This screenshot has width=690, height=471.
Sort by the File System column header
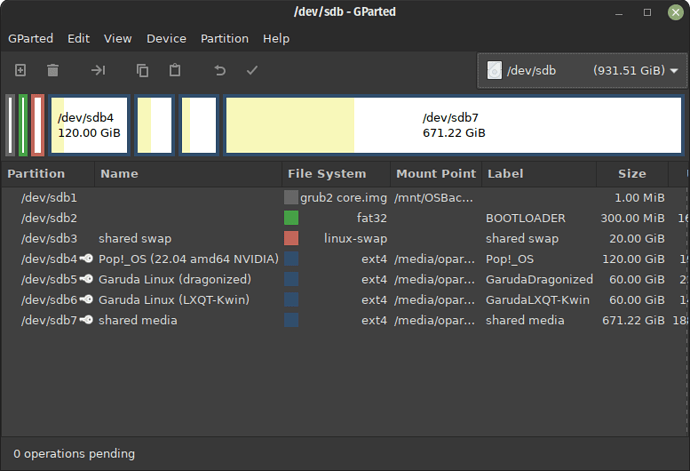(x=336, y=174)
